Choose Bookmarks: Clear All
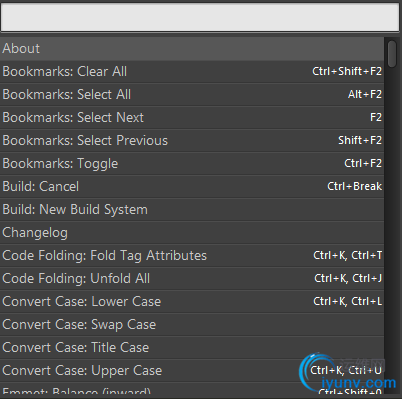This screenshot has width=402, height=399. (192, 72)
